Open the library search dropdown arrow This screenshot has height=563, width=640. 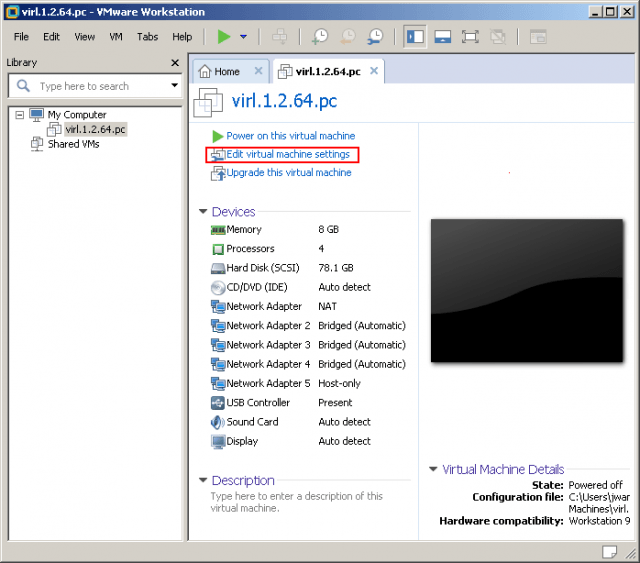click(174, 85)
